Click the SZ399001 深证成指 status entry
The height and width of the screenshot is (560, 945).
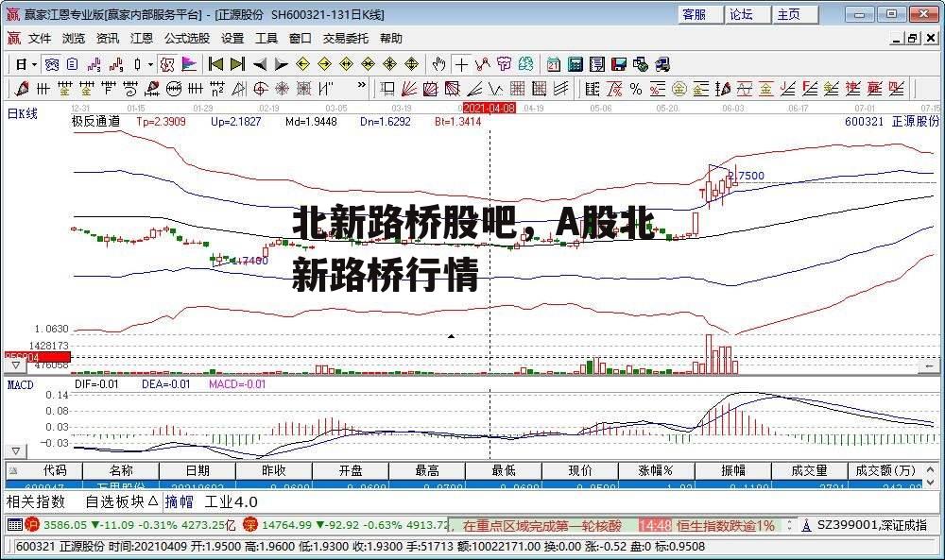[x=871, y=525]
